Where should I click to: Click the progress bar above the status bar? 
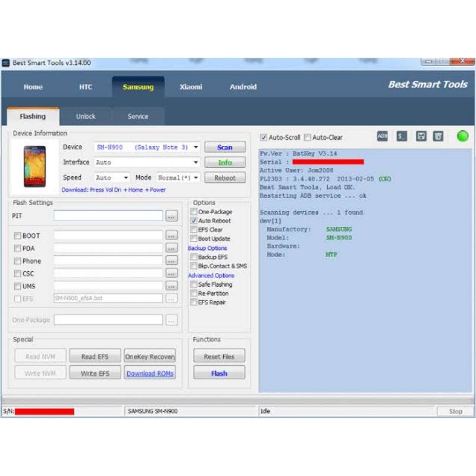pos(237,399)
